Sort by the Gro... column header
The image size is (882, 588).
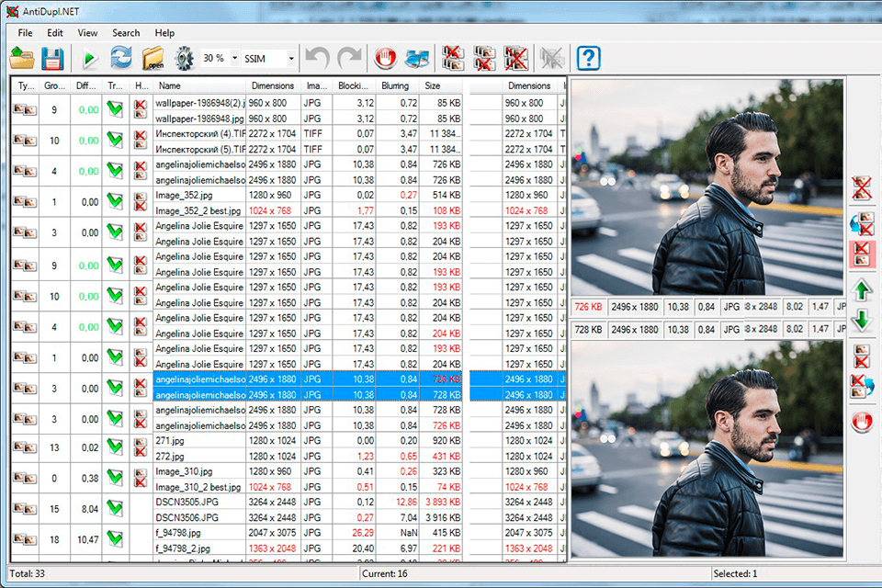click(x=54, y=86)
